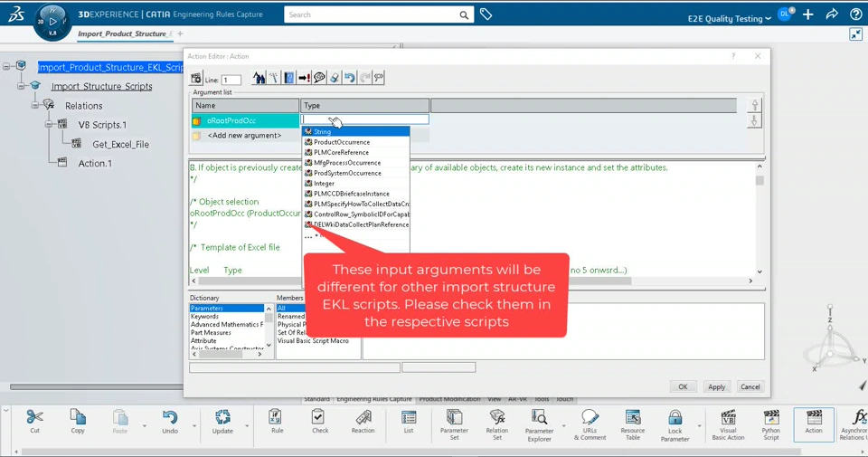Choose PLMCoreReference from type list
Viewport: 868px width, 457px height.
tap(356, 152)
